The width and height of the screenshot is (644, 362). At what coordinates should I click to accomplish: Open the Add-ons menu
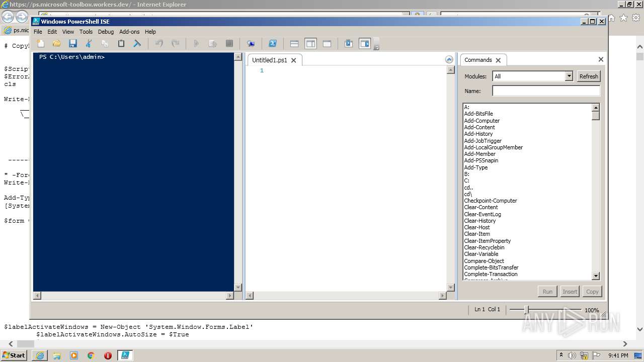[129, 32]
